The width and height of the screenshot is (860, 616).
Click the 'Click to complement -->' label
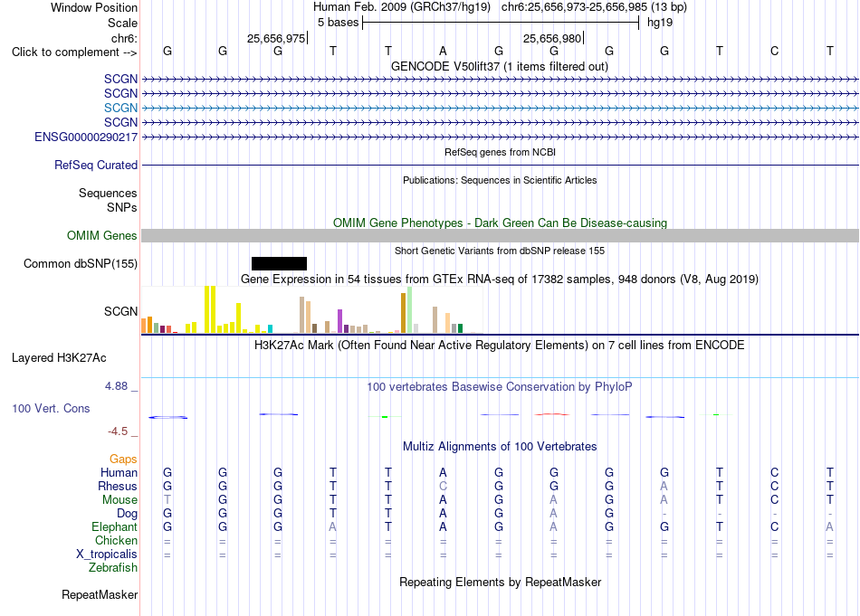tap(74, 52)
